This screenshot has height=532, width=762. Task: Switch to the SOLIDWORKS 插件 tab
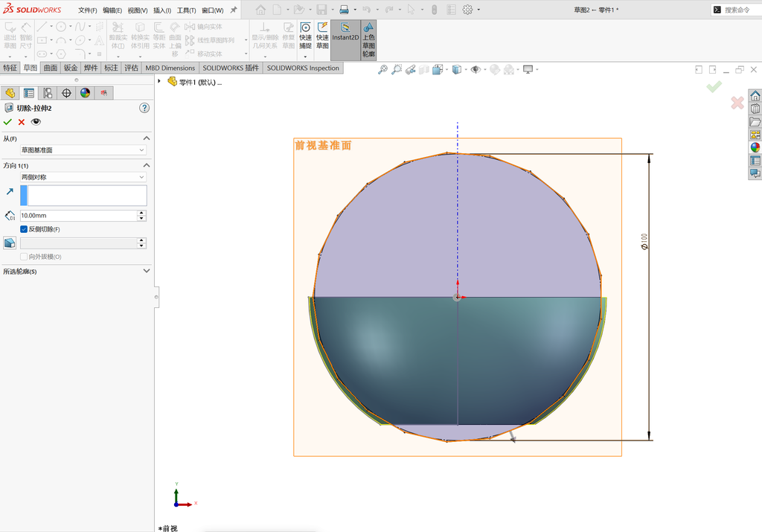231,68
